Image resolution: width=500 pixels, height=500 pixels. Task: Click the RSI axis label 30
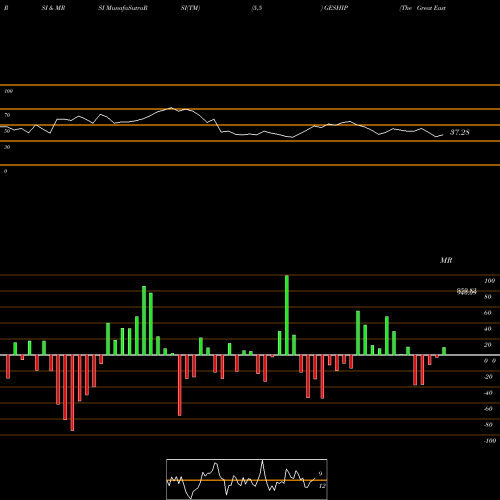pos(7,147)
